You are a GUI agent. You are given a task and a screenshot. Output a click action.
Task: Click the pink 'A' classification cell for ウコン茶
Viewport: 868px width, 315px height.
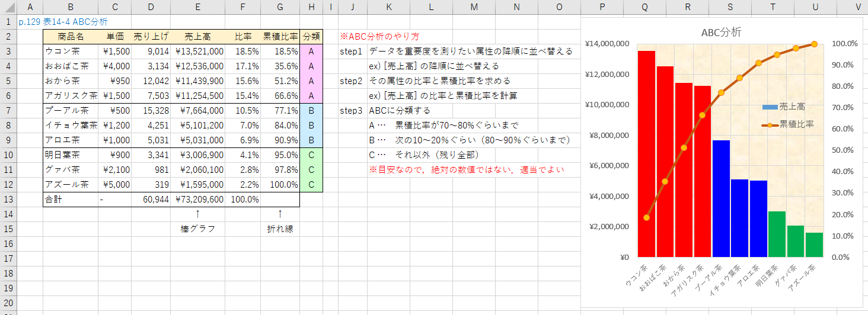pyautogui.click(x=311, y=52)
